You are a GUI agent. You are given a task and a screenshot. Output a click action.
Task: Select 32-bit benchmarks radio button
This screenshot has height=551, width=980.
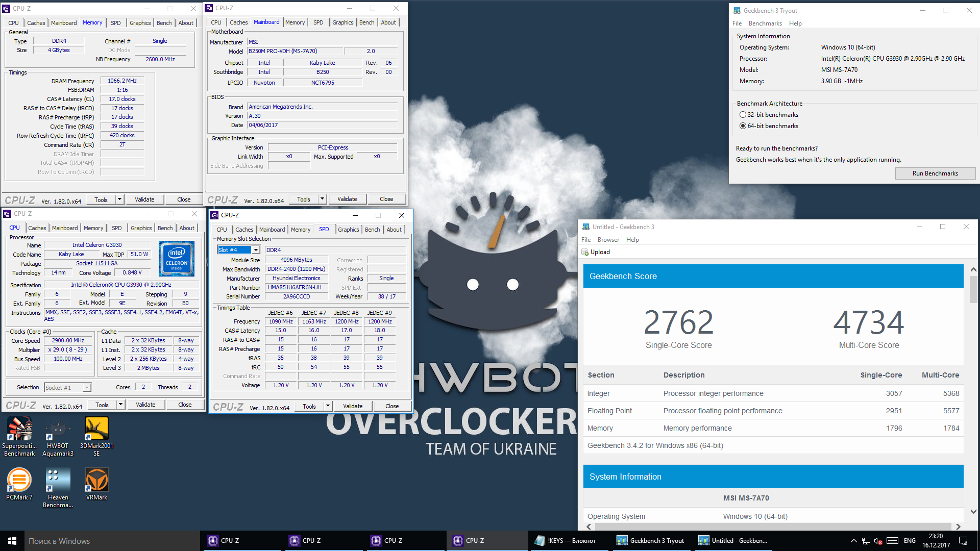point(743,115)
